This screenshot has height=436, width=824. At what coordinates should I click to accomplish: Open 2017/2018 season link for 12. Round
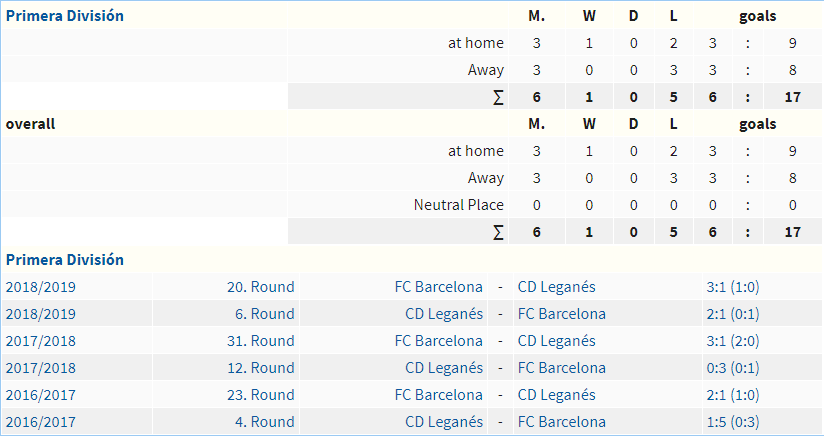point(40,368)
